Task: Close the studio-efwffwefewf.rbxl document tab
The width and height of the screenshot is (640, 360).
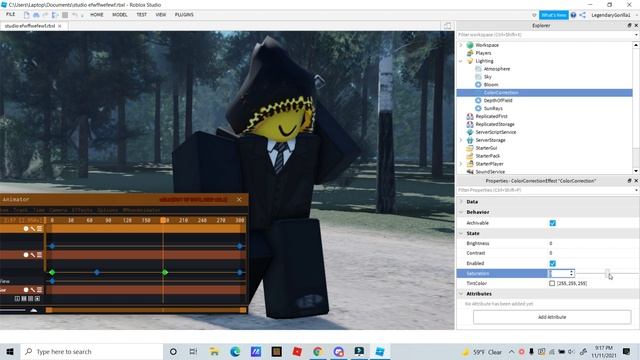Action: point(60,26)
